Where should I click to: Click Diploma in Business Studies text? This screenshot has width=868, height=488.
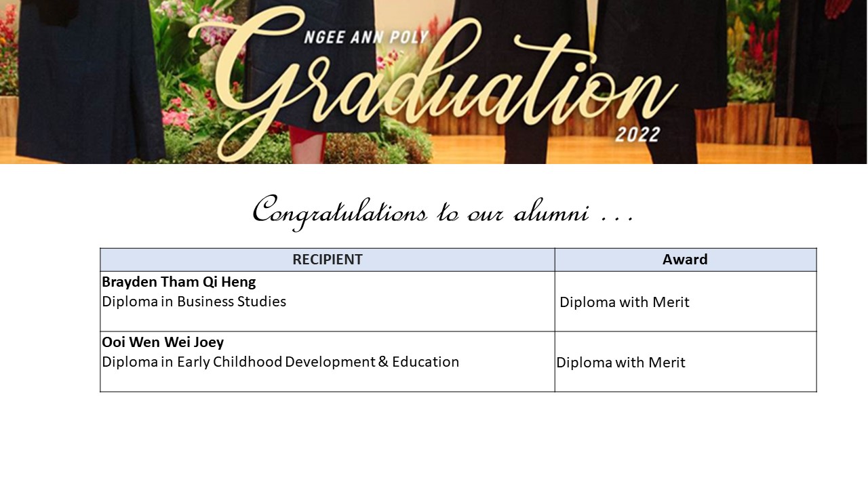point(194,302)
